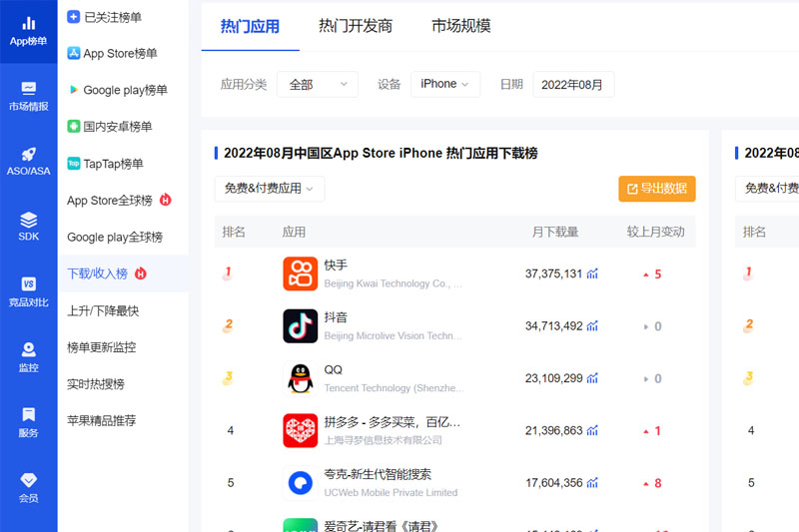Open the chart icon beside 抖音 downloads
The image size is (799, 532).
click(x=592, y=326)
